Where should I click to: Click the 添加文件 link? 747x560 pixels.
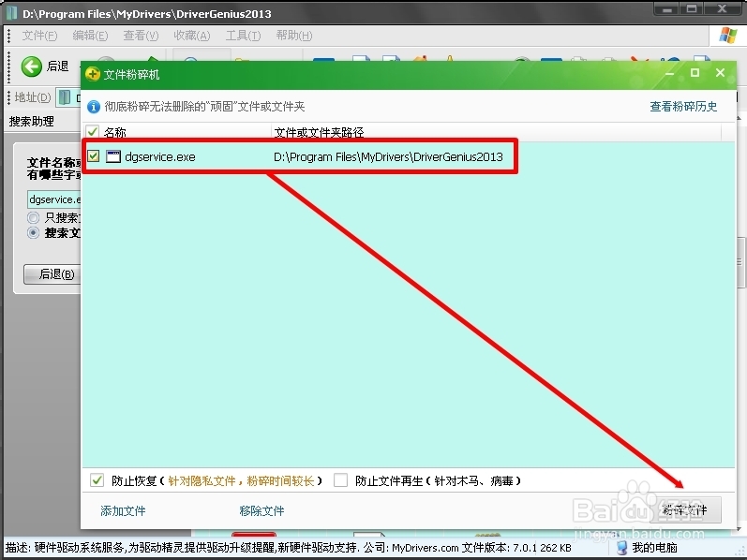[123, 511]
